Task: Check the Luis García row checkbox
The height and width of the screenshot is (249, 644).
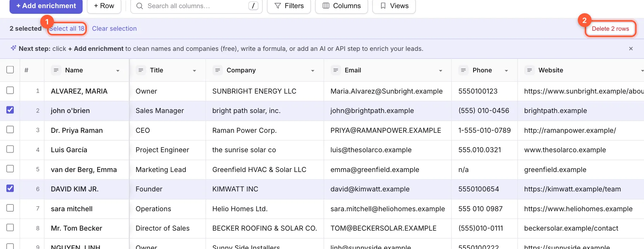Action: (x=10, y=149)
